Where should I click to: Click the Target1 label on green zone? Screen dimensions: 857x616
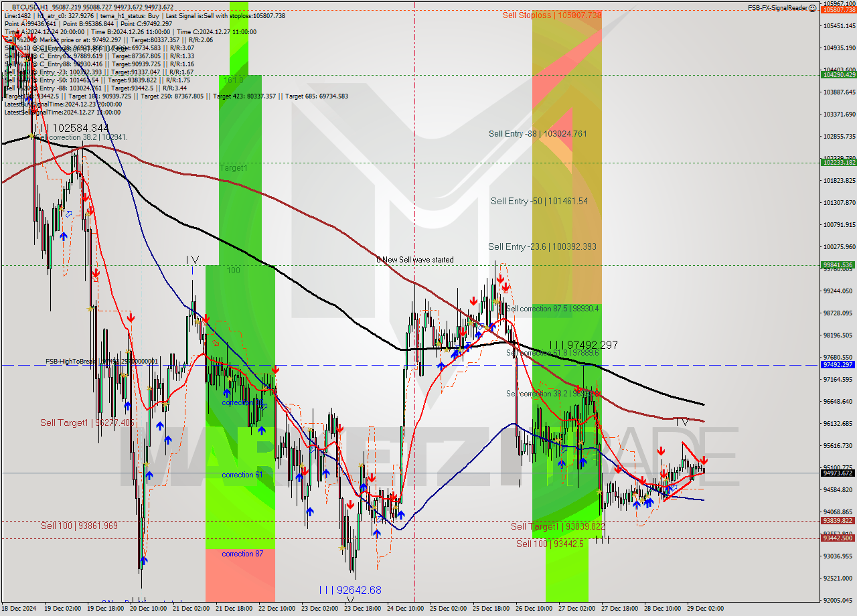click(x=233, y=168)
